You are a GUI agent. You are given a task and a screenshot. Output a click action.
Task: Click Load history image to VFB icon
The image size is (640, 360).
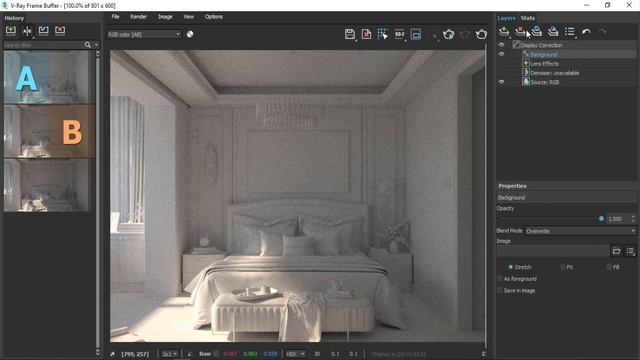pyautogui.click(x=44, y=31)
